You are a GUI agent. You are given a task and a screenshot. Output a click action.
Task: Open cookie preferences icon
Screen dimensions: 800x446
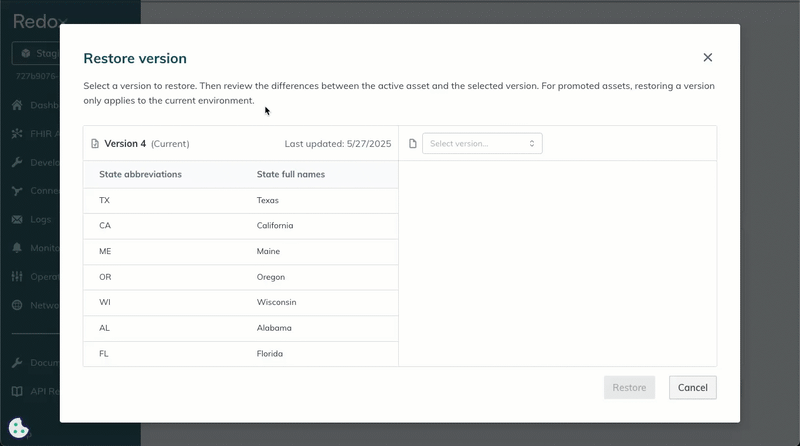click(18, 428)
